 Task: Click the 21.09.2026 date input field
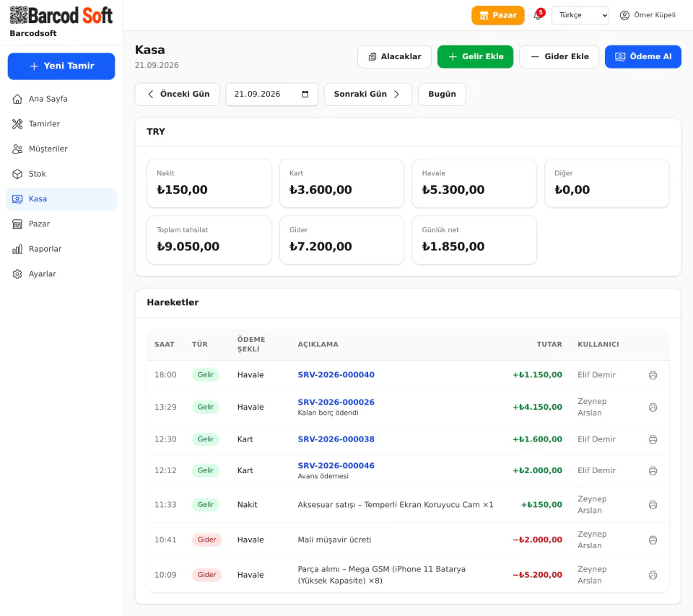coord(272,94)
